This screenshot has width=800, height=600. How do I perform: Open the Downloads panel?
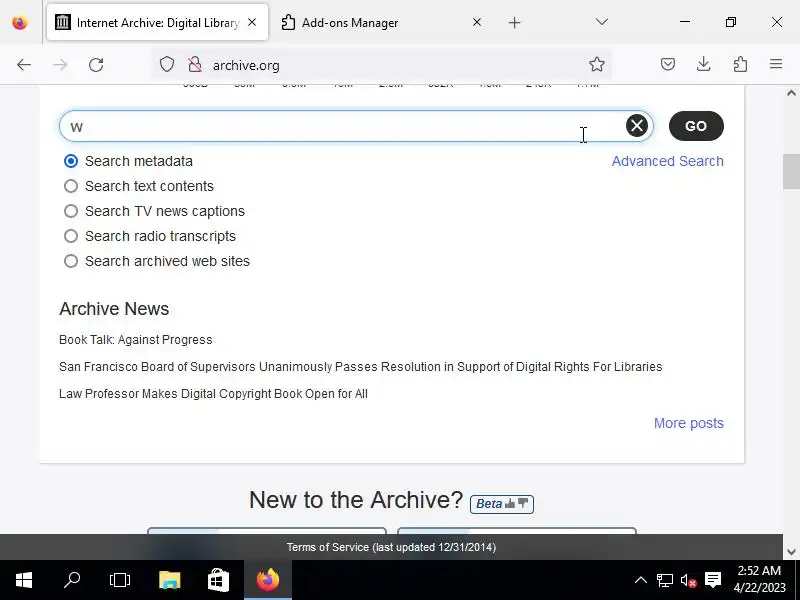coord(704,64)
